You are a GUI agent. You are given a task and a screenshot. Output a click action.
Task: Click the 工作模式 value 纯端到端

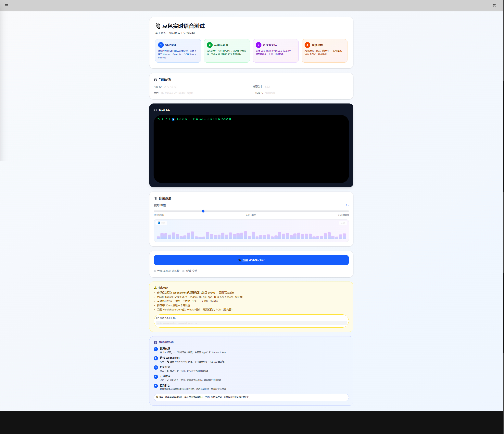point(270,93)
